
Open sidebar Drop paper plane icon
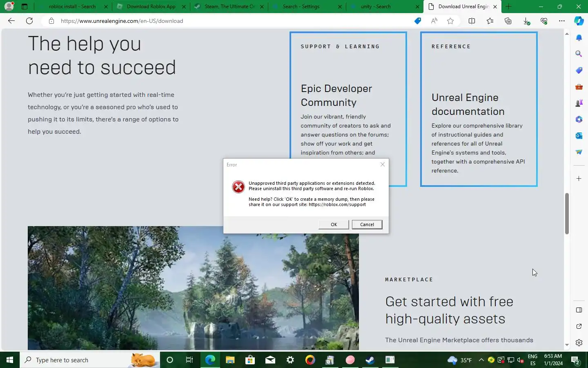(x=579, y=152)
